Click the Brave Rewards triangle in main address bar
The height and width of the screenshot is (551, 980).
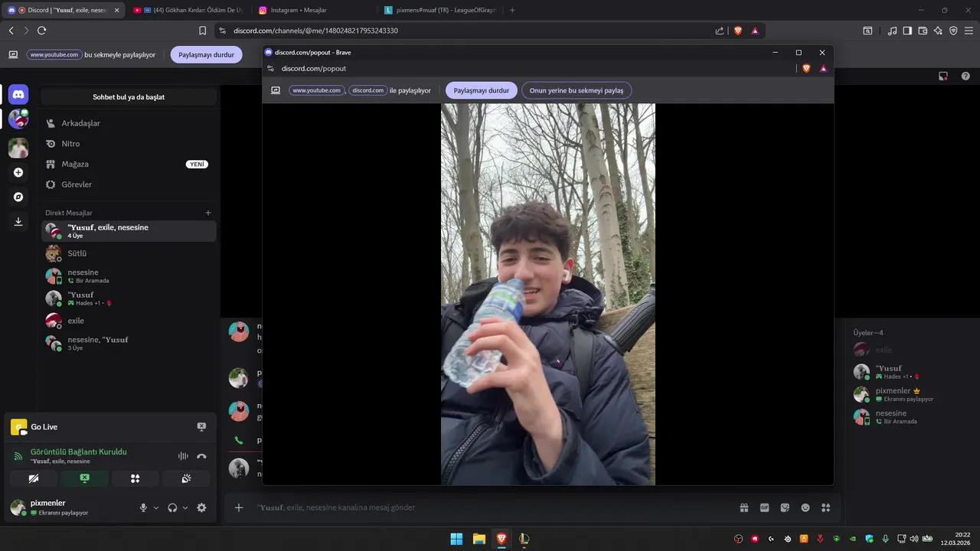[x=755, y=31]
